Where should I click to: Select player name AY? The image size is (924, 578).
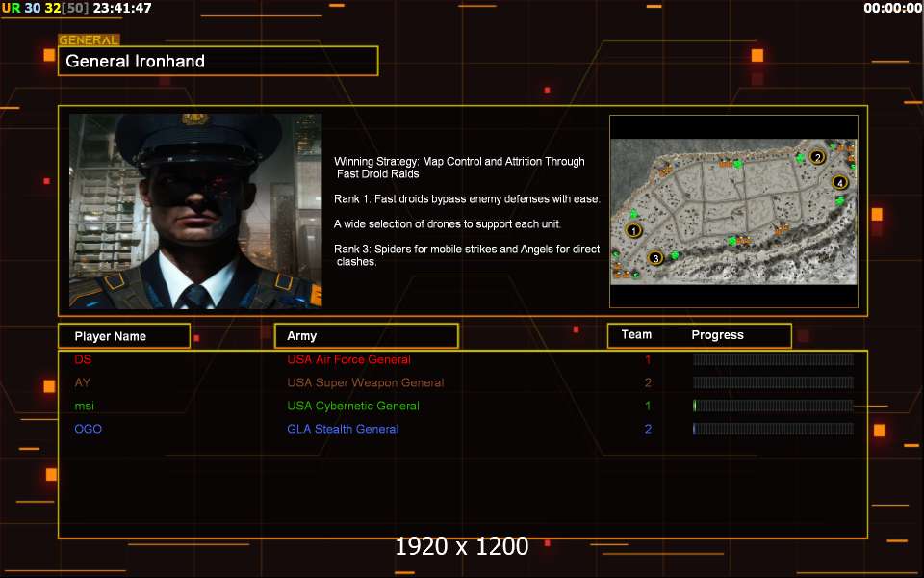83,382
